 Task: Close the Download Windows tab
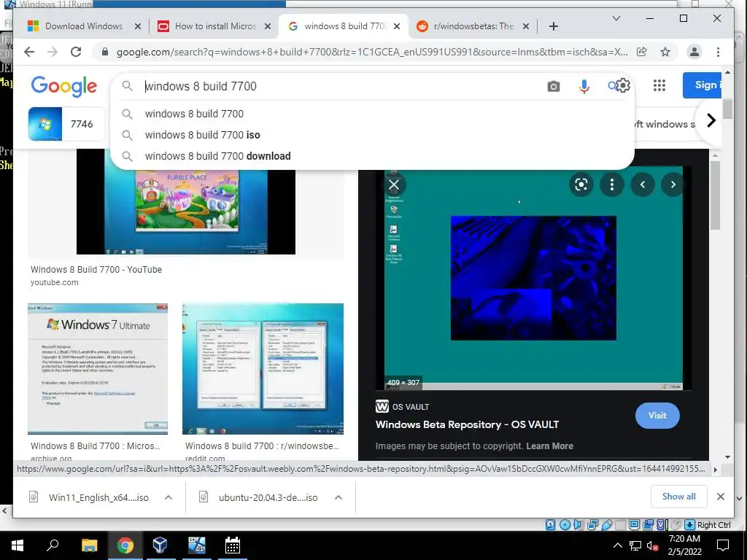coord(138,26)
